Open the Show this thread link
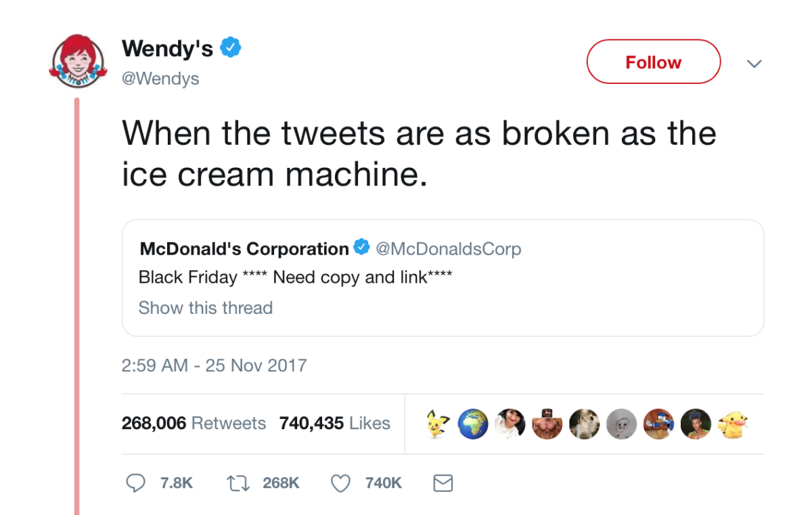This screenshot has width=812, height=515. 206,308
